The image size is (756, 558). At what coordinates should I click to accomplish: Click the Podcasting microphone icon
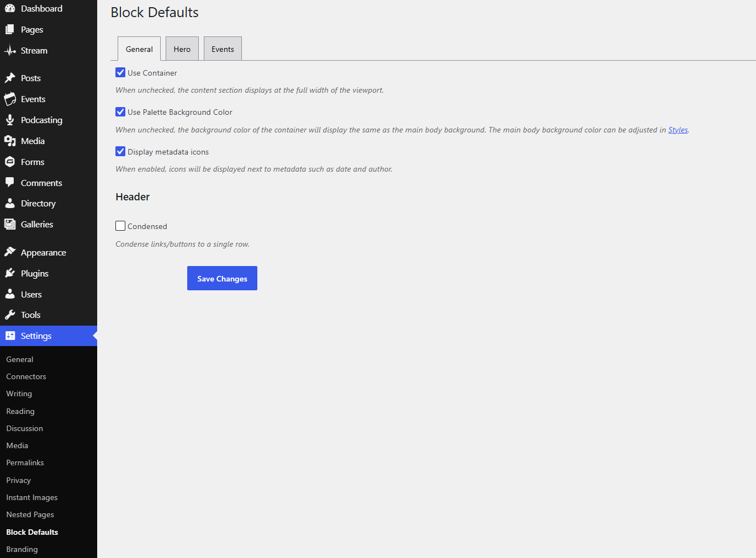point(10,120)
